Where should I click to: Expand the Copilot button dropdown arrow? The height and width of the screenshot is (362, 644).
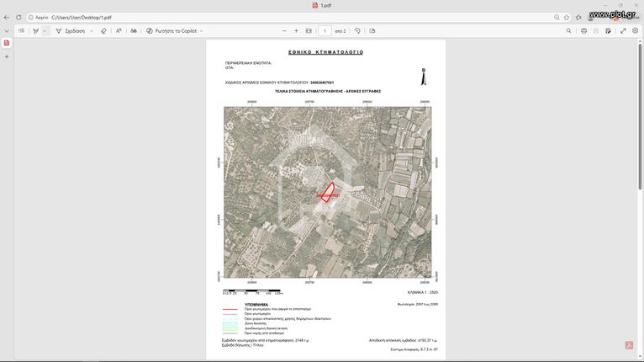(x=201, y=31)
